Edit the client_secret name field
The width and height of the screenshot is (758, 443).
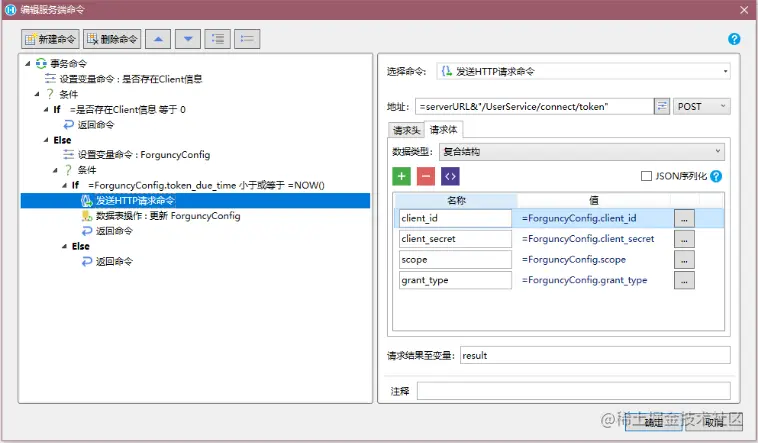click(455, 239)
